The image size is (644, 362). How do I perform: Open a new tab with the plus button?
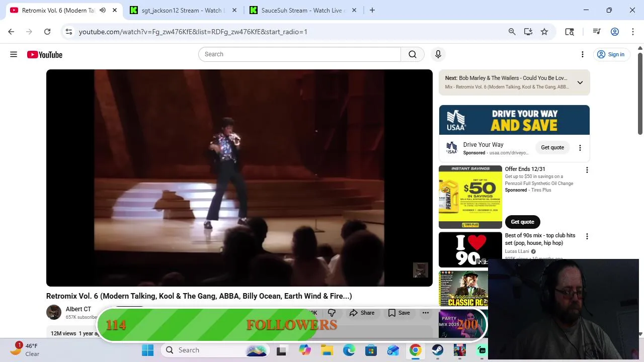point(372,10)
